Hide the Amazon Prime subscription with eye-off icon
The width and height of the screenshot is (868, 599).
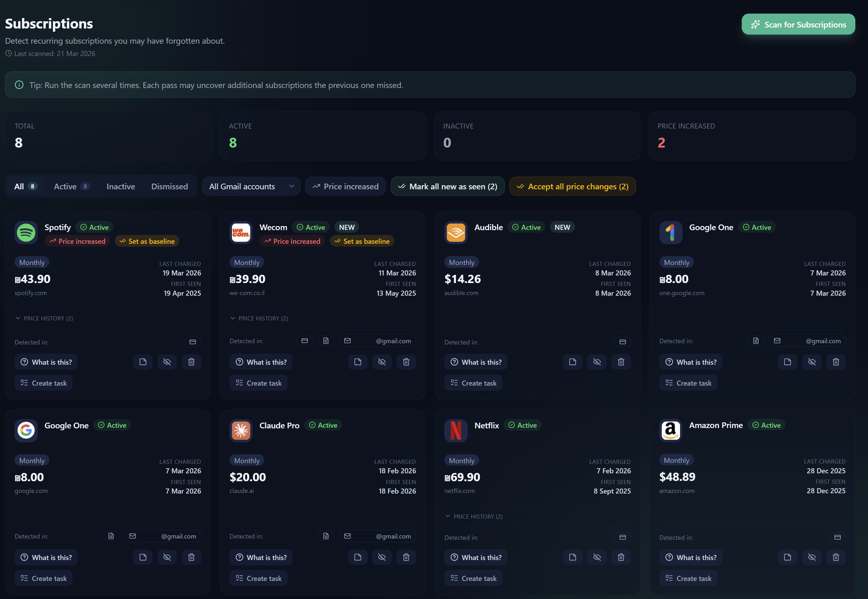coord(812,557)
